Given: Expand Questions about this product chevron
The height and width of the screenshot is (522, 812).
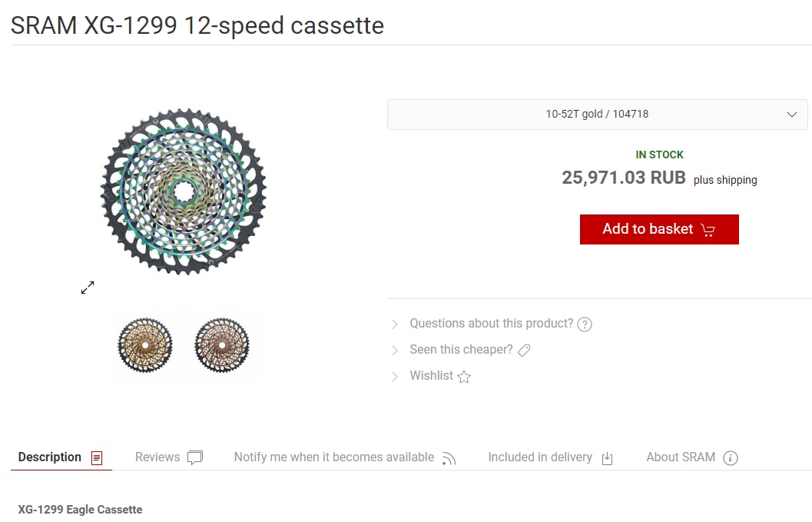Looking at the screenshot, I should [395, 324].
